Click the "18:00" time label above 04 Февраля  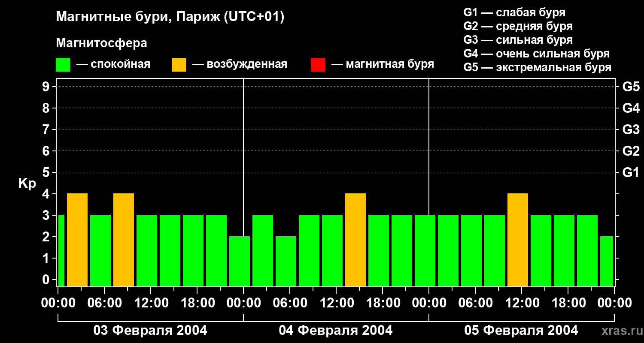tap(383, 303)
